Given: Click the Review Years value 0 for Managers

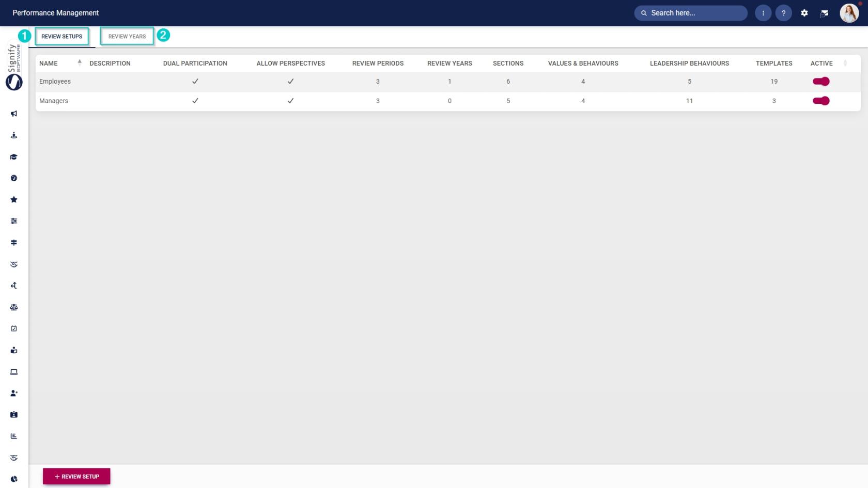Looking at the screenshot, I should click(450, 101).
